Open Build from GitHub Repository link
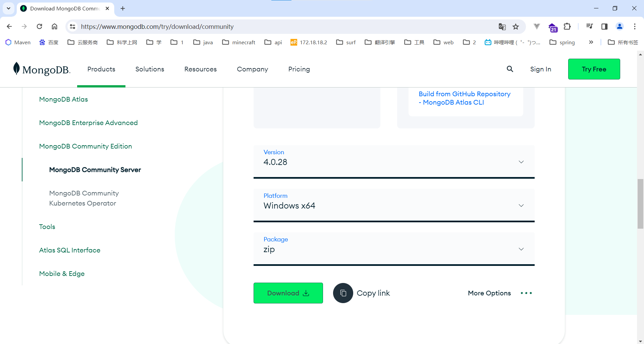The height and width of the screenshot is (344, 644). tap(465, 98)
